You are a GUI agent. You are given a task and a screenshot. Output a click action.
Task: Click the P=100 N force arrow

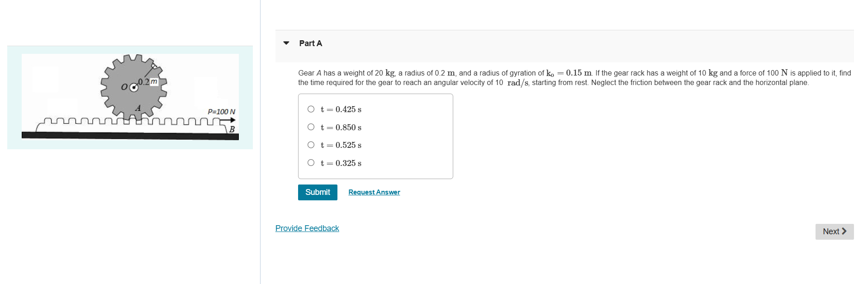(227, 119)
